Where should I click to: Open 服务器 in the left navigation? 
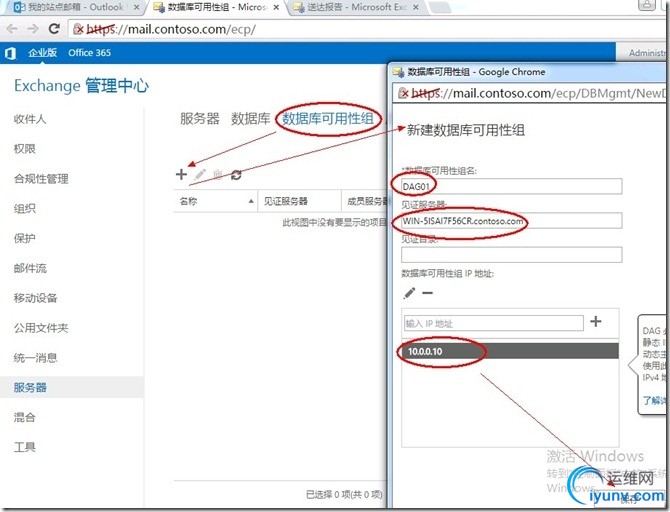[x=30, y=388]
